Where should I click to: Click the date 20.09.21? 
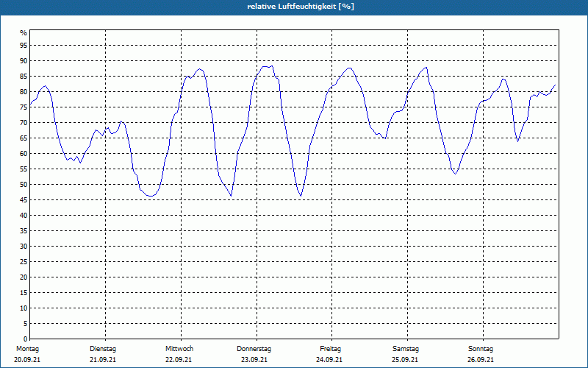point(27,360)
